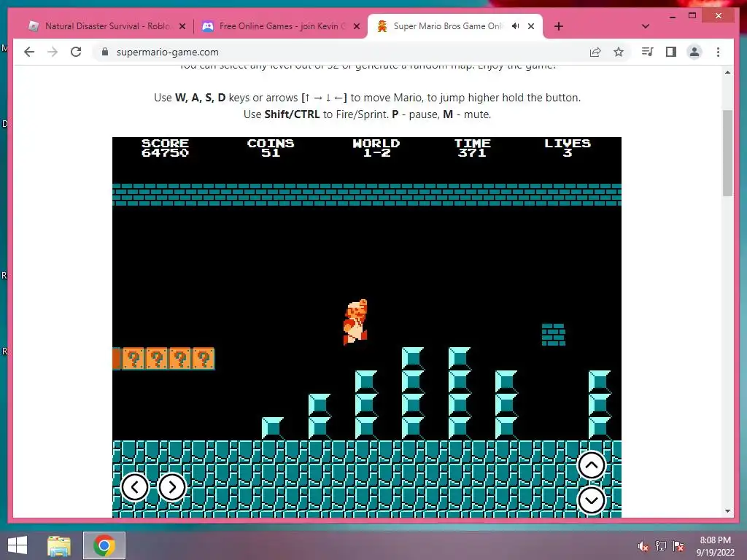This screenshot has height=560, width=747.
Task: Click the TIME 371 counter
Action: tap(472, 147)
